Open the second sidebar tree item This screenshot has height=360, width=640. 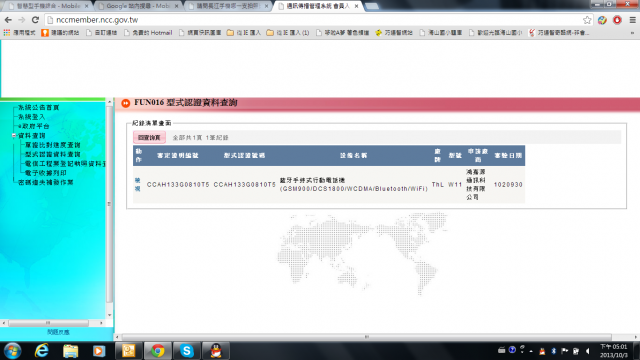[x=31, y=117]
